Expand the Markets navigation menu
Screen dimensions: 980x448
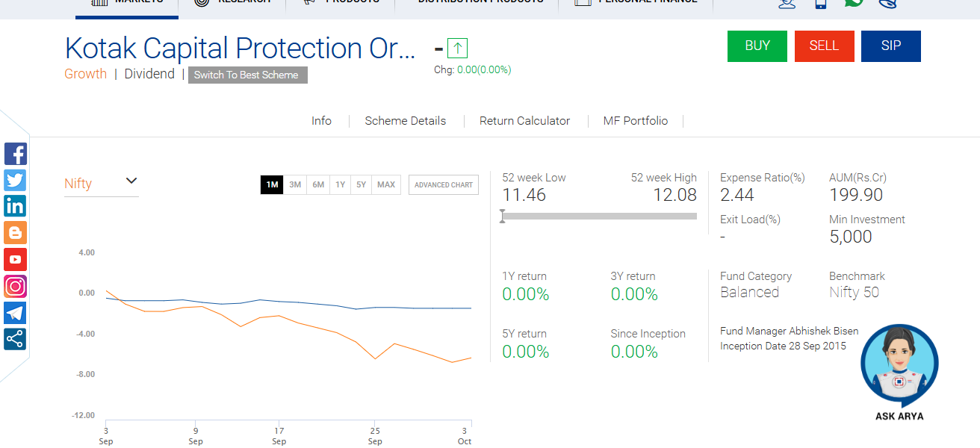[126, 4]
